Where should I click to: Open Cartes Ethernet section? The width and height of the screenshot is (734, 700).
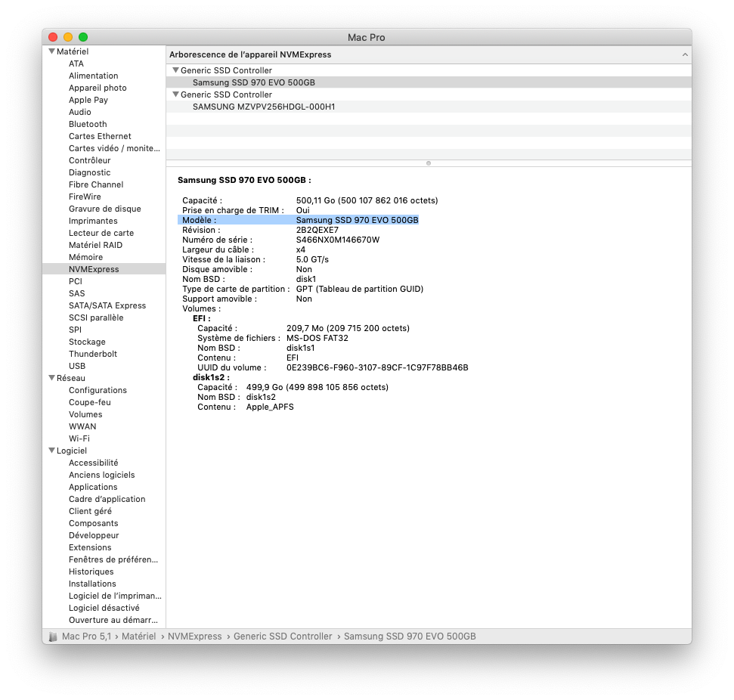100,136
